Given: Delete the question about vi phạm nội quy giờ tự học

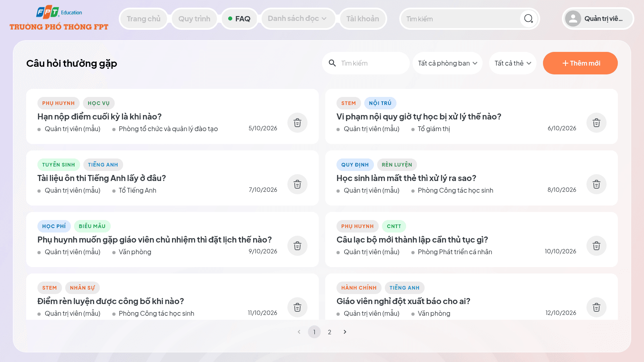Looking at the screenshot, I should click(597, 123).
